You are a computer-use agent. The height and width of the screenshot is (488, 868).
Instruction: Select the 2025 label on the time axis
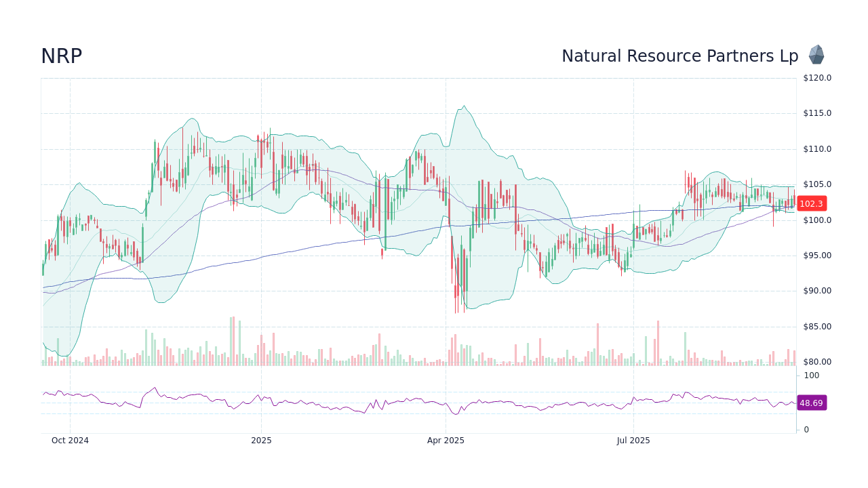coord(262,440)
